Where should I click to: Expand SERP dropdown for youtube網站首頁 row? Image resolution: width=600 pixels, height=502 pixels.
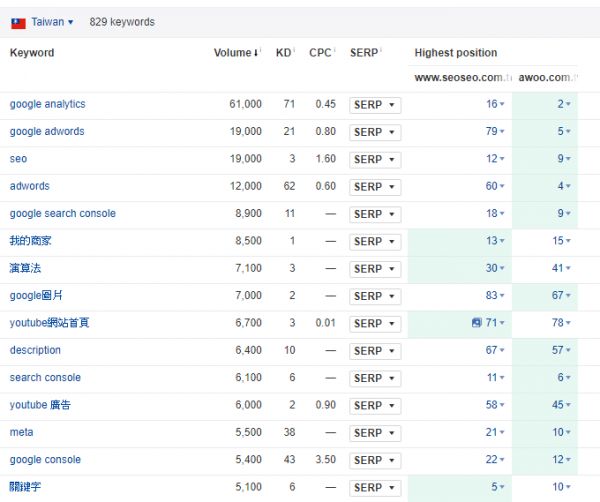[375, 324]
